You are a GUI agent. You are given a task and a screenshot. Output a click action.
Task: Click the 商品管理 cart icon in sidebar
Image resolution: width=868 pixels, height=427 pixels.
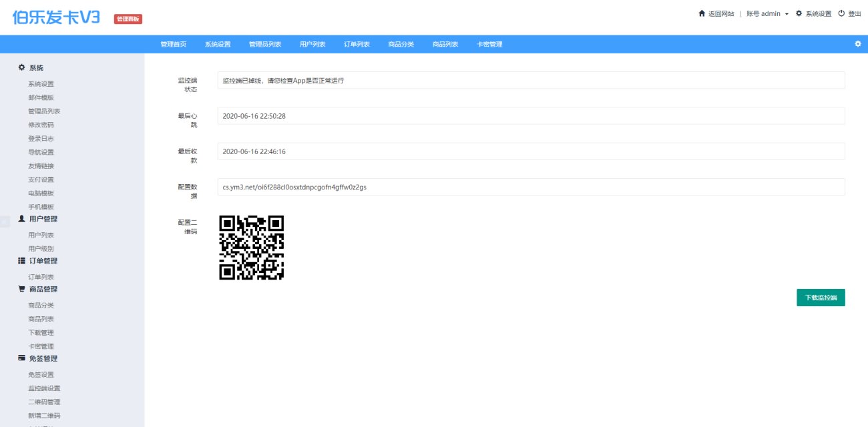pyautogui.click(x=21, y=289)
